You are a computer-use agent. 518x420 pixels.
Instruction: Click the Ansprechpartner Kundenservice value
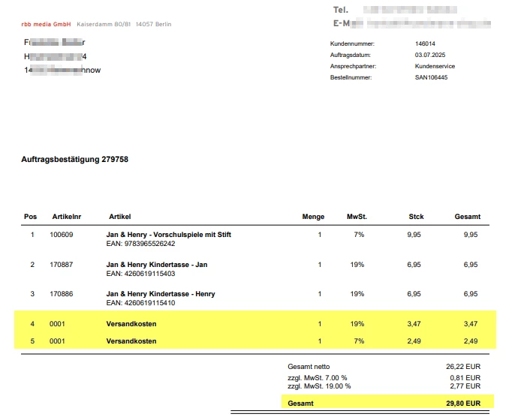[x=435, y=66]
